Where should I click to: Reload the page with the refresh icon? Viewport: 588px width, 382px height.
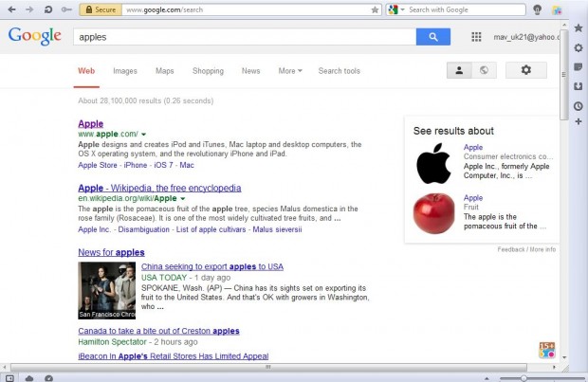pos(48,9)
